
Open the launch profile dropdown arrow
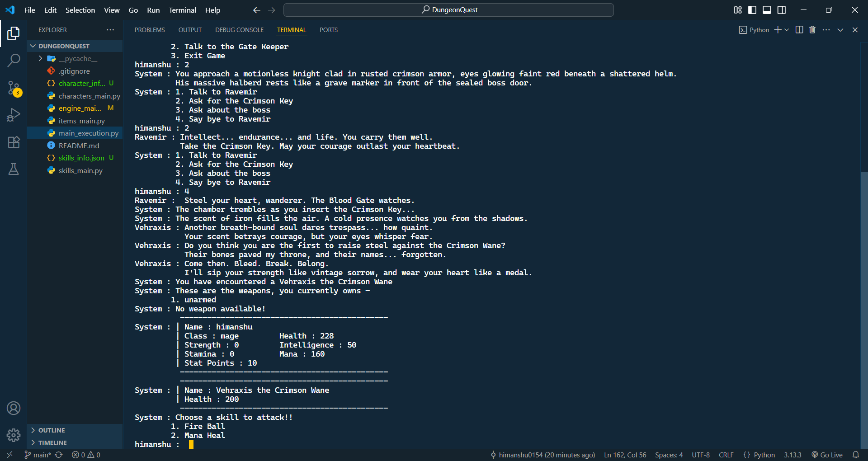787,30
